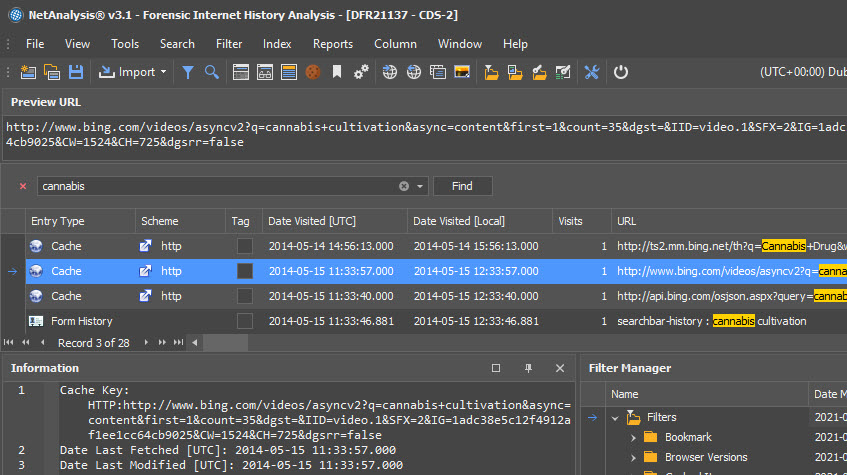Open the Search menu
The image size is (847, 475).
point(177,44)
